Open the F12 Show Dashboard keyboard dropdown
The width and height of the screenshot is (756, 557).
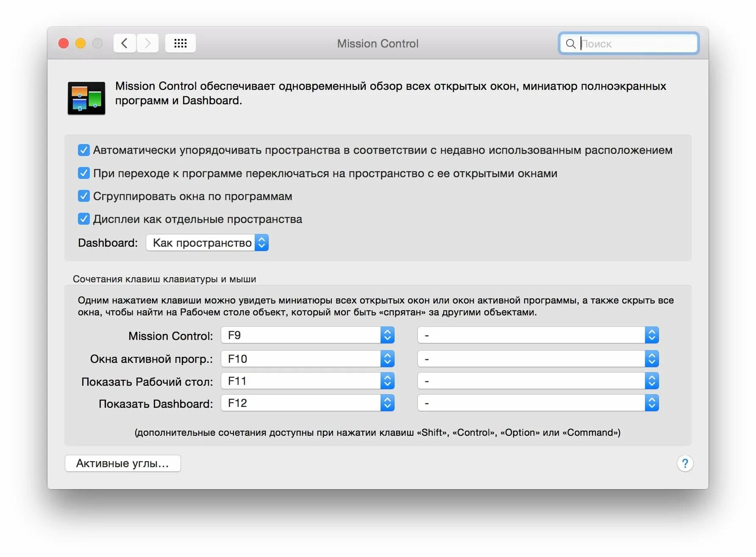pos(308,403)
